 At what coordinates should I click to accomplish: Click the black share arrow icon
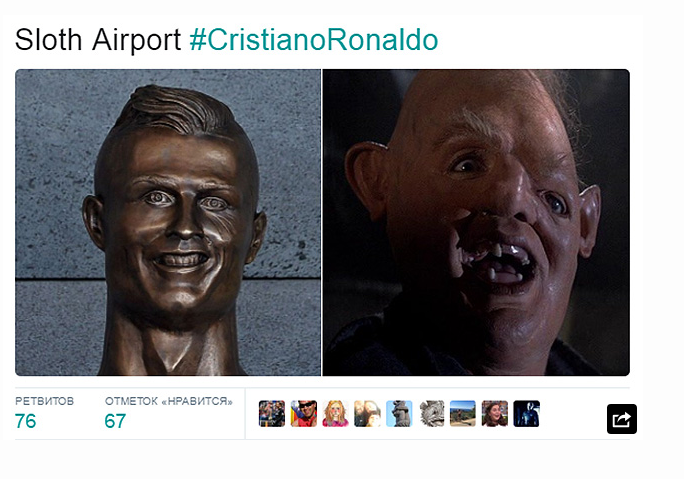[622, 419]
